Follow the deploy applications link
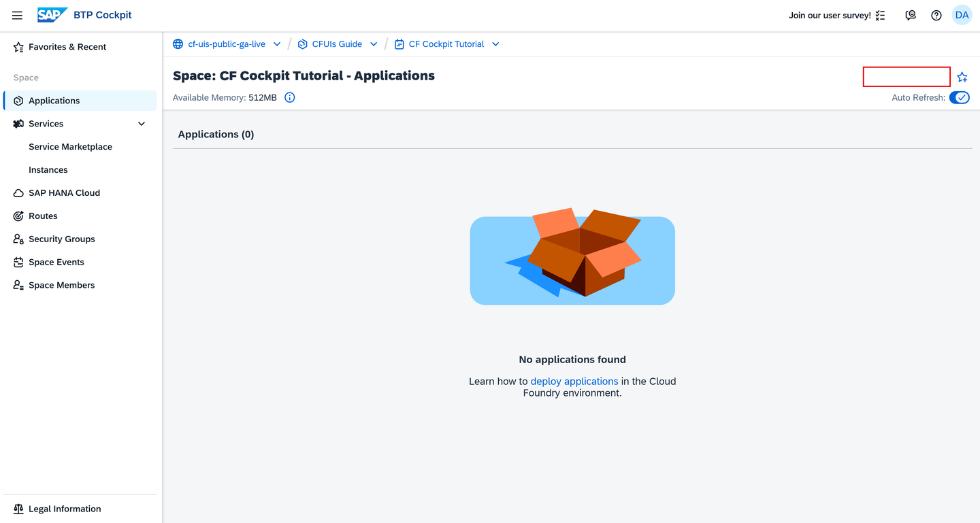 point(574,382)
